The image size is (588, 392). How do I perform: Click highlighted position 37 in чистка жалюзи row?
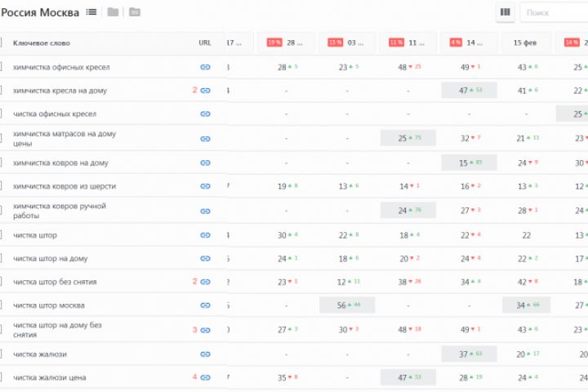click(469, 354)
